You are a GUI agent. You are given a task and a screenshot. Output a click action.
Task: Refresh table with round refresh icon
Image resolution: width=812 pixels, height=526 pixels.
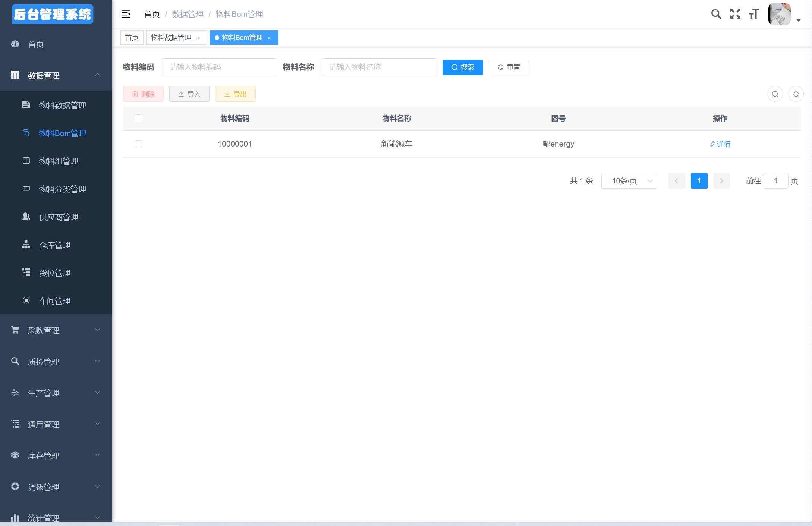pos(796,94)
